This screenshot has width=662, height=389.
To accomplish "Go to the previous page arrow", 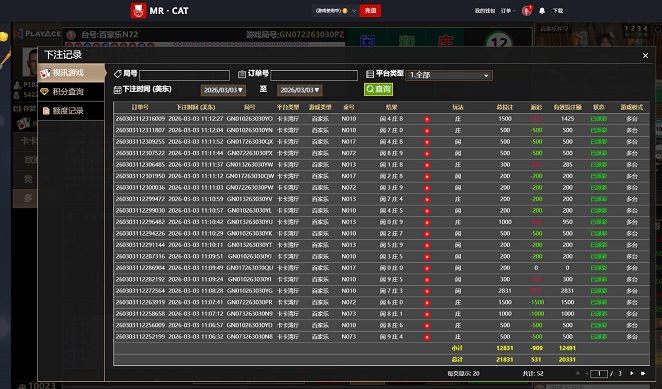I will (x=586, y=373).
